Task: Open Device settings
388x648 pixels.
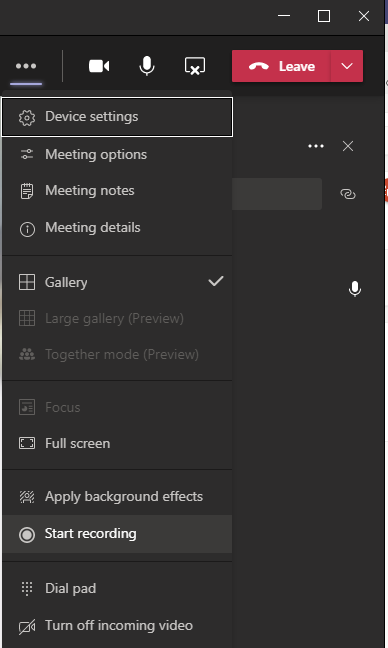Action: pos(117,117)
